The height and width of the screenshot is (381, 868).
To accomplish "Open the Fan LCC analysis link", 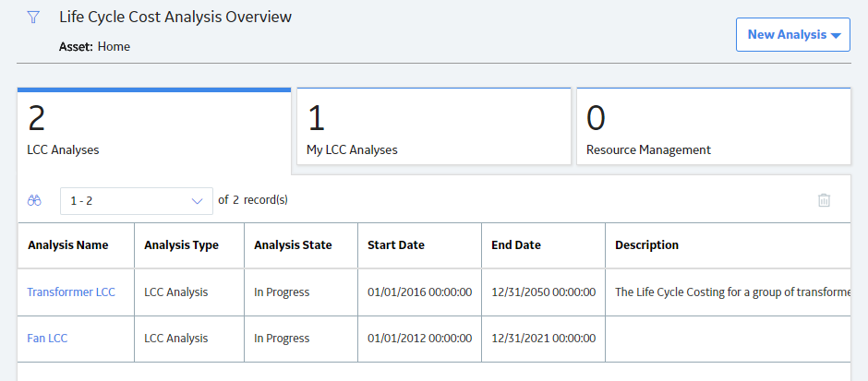I will [47, 338].
